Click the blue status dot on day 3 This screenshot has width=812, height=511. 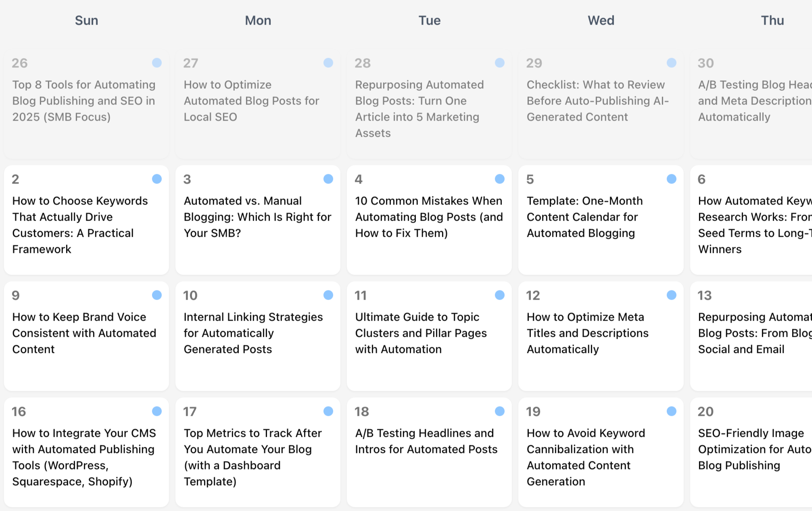coord(328,179)
